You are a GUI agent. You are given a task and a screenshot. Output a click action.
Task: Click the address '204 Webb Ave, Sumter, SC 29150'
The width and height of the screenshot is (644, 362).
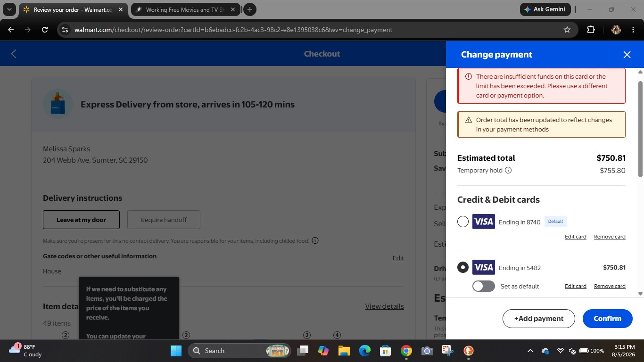95,160
